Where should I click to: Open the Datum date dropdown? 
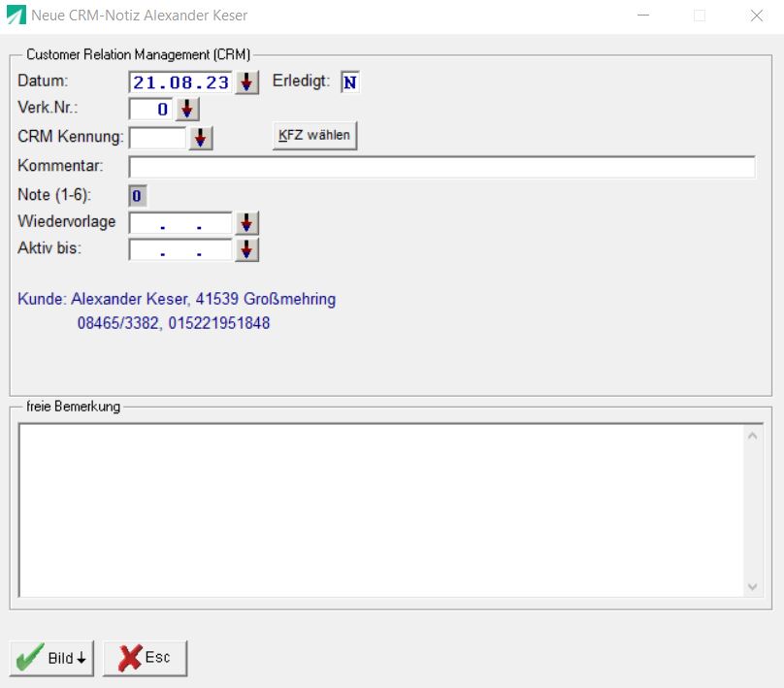point(246,82)
